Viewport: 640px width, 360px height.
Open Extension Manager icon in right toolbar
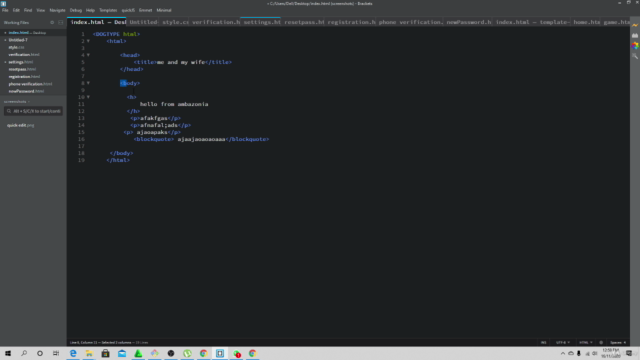point(635,36)
